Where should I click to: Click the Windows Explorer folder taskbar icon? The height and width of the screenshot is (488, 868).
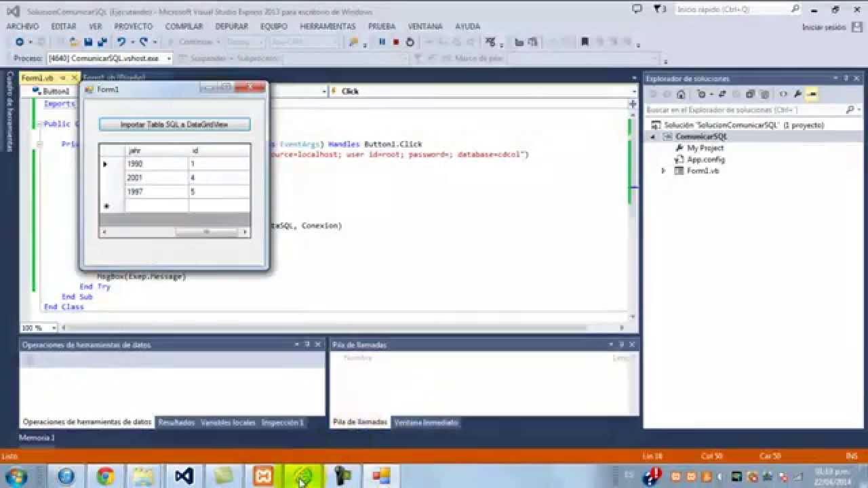(x=144, y=476)
